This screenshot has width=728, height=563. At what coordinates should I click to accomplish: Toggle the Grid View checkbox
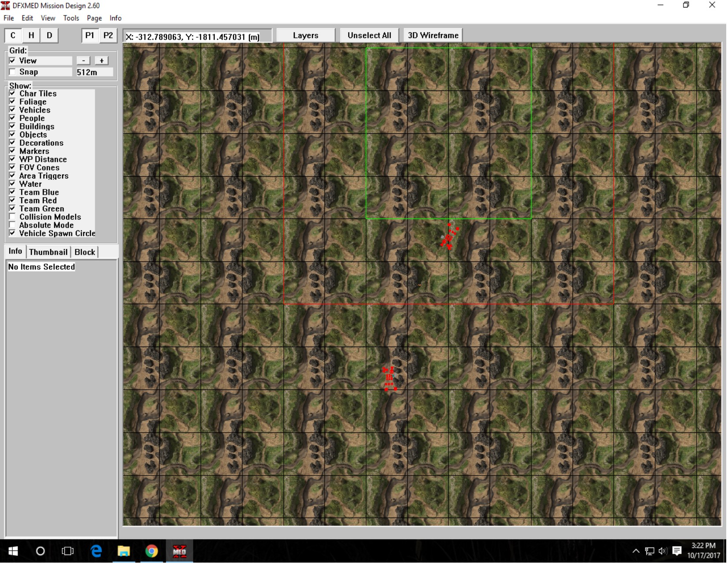12,60
